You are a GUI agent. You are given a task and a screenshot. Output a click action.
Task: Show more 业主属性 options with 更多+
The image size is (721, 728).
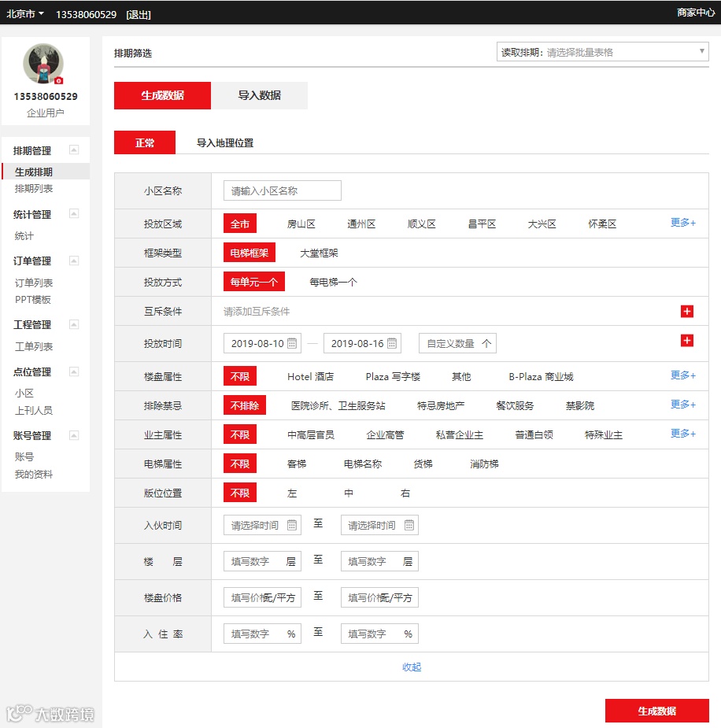point(683,434)
